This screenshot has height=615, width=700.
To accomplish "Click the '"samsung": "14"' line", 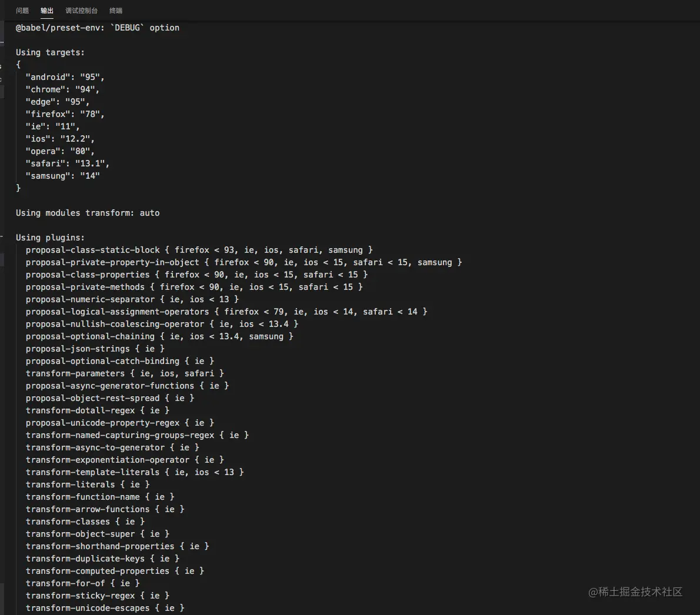I will (x=62, y=176).
